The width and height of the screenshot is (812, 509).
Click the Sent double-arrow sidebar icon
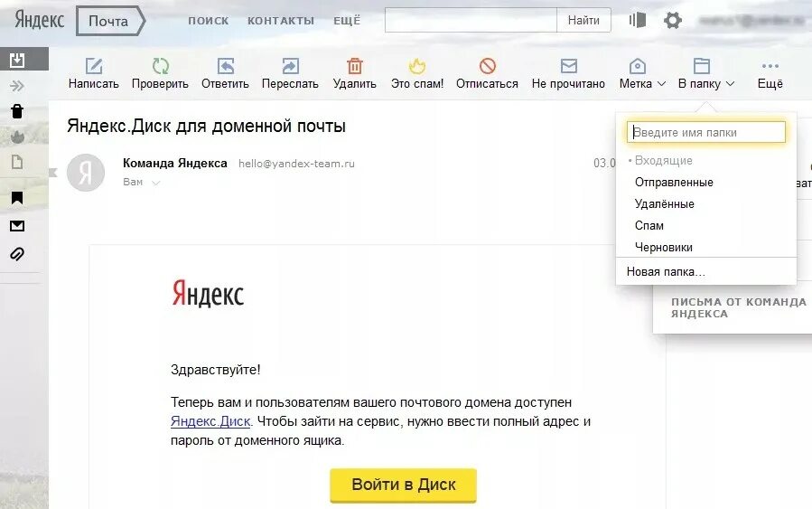17,86
